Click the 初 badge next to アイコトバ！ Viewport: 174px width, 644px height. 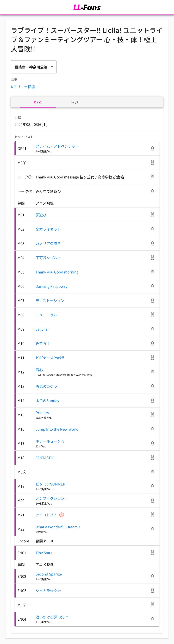click(x=61, y=515)
